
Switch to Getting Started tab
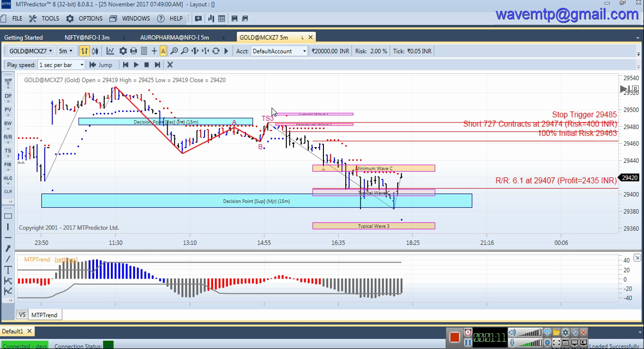23,37
